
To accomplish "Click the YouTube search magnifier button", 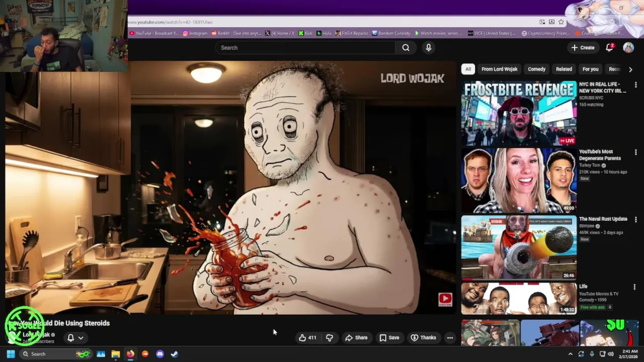I will point(406,48).
